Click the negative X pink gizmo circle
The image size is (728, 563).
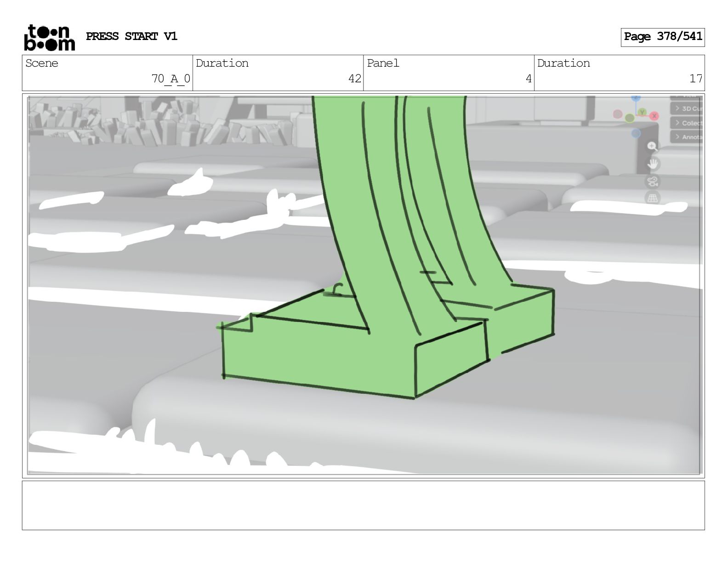point(618,114)
